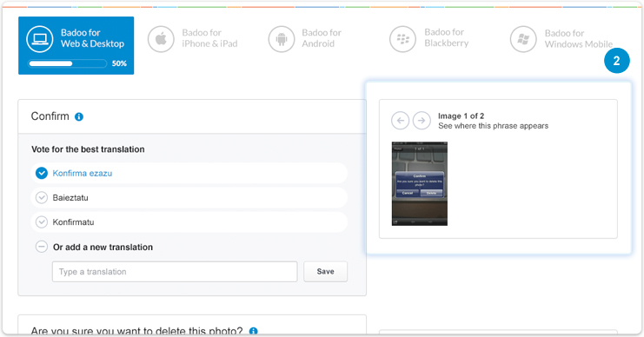Vote for the Konfirmatu translation
This screenshot has width=644, height=337.
click(189, 222)
